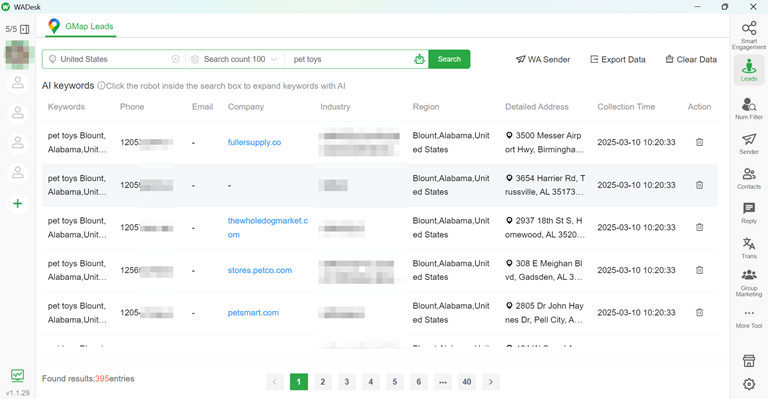Click the United States location field
This screenshot has width=768, height=399.
click(x=114, y=59)
